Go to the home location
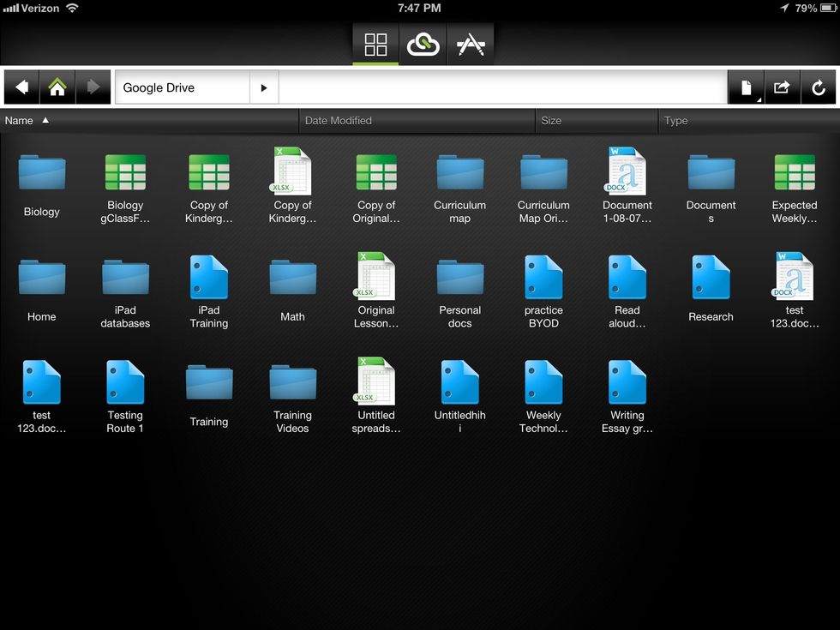This screenshot has width=840, height=630. tap(57, 87)
